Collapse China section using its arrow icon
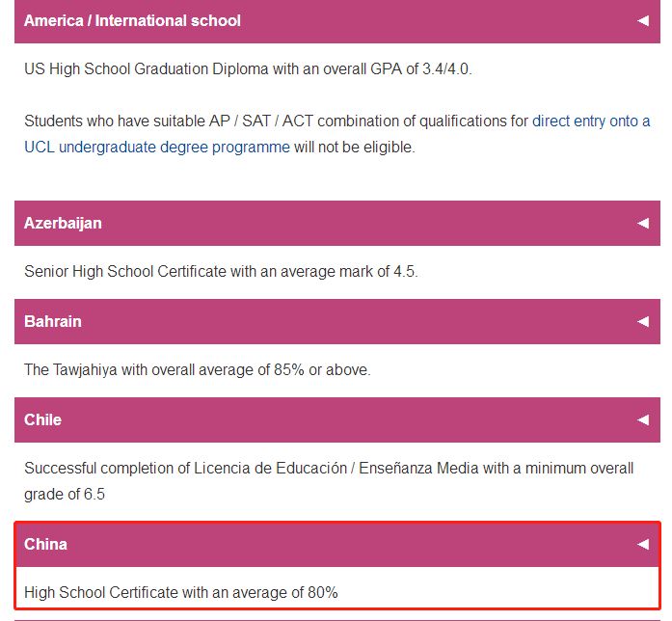 tap(643, 544)
